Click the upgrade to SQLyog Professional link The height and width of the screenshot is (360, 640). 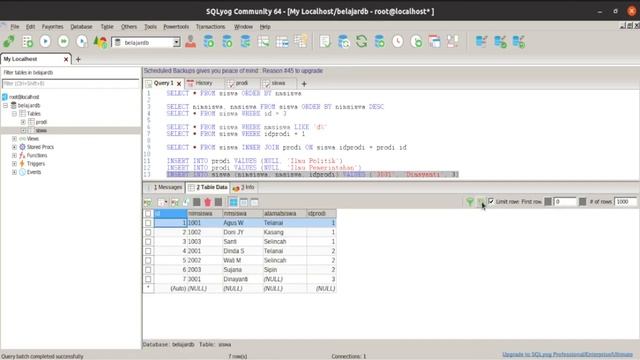pyautogui.click(x=567, y=354)
